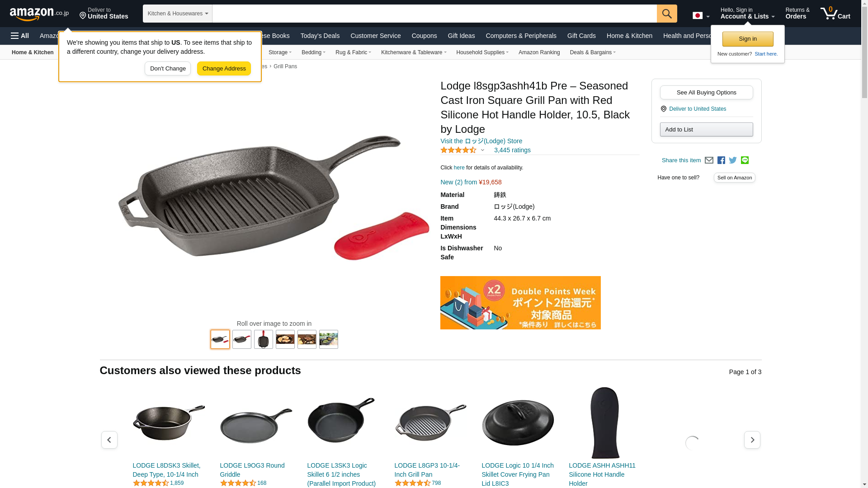Show next carousel products arrow
The width and height of the screenshot is (868, 488).
click(x=752, y=440)
